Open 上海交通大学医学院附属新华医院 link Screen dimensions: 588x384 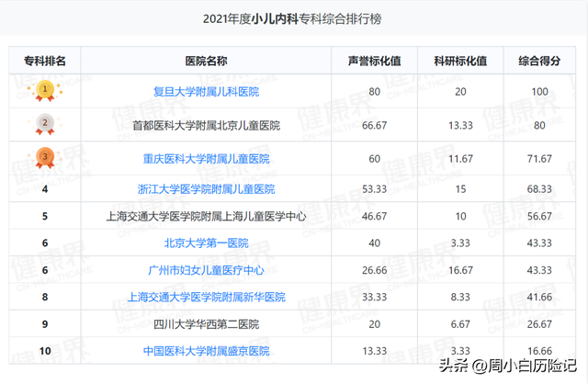tap(206, 297)
